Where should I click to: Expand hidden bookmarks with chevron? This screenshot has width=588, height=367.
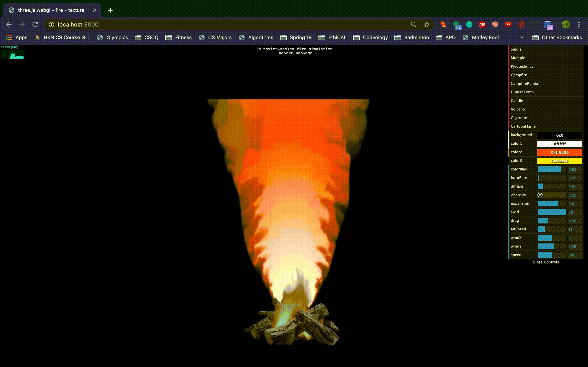point(522,37)
